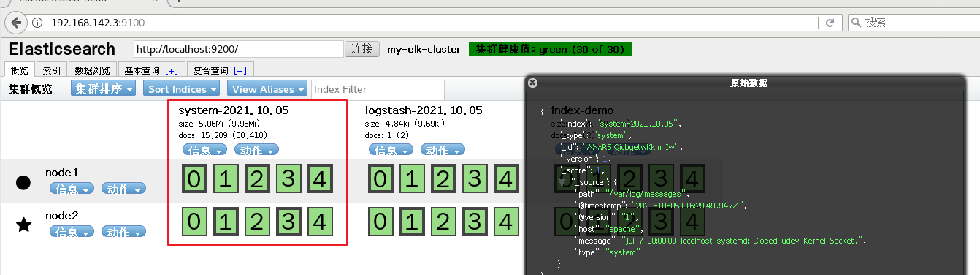Switch to the 基本查询 tab

click(152, 70)
